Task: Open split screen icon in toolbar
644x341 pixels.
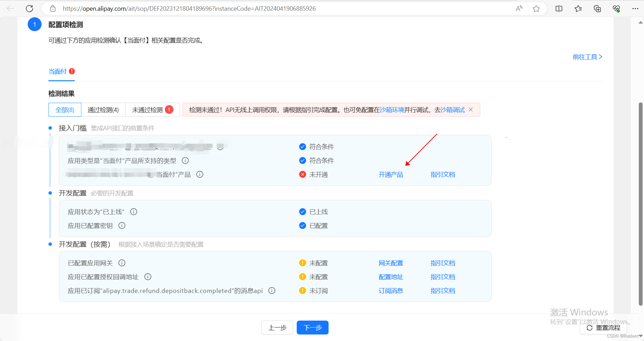Action: point(559,9)
